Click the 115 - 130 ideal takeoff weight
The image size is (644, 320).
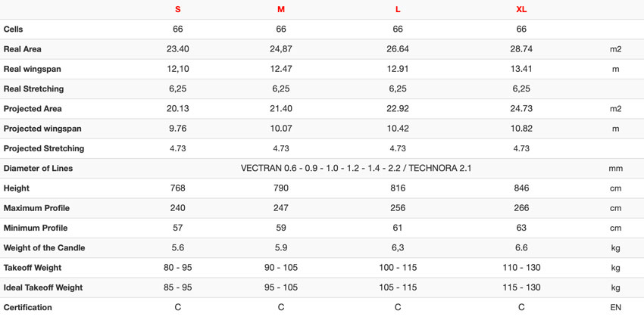tap(521, 287)
